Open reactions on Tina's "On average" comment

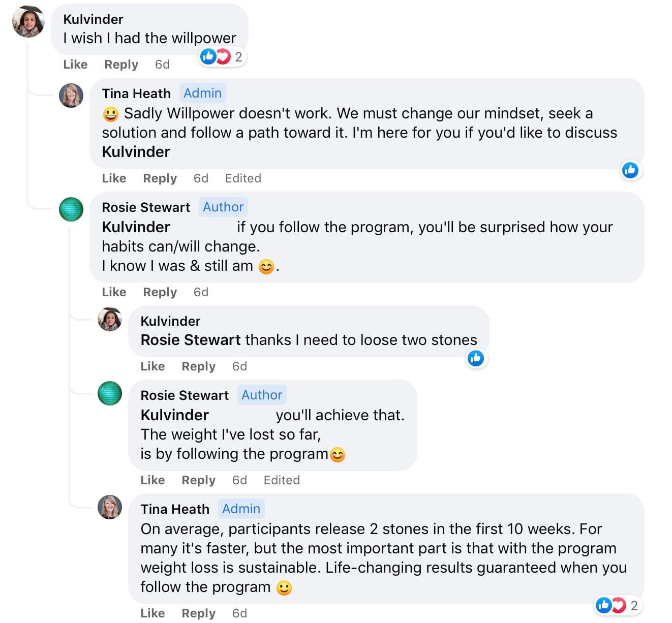[x=617, y=605]
